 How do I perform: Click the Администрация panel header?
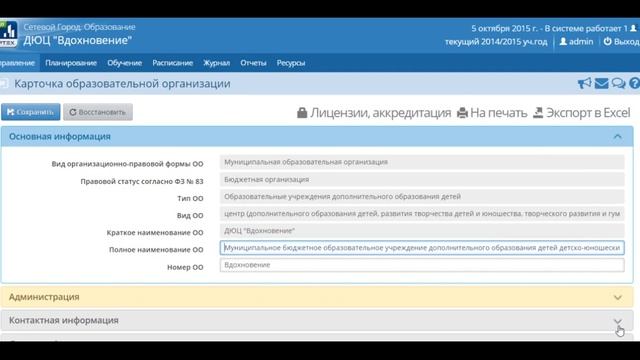pos(317,297)
